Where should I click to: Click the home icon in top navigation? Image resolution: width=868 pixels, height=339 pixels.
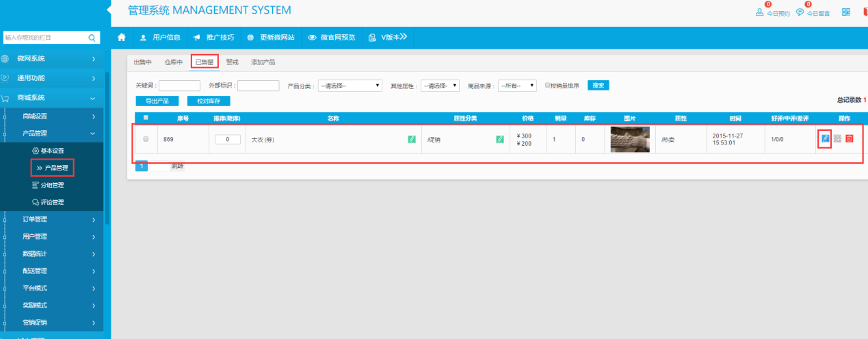point(122,37)
